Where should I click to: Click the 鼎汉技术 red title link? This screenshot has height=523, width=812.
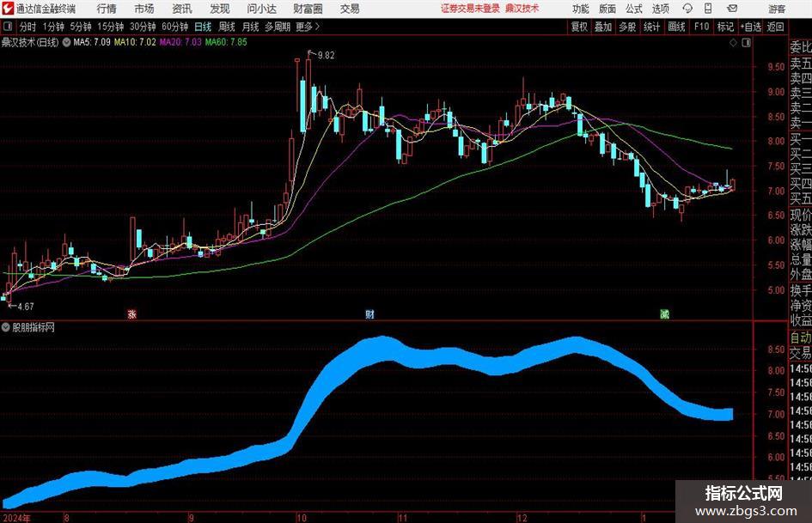point(522,9)
